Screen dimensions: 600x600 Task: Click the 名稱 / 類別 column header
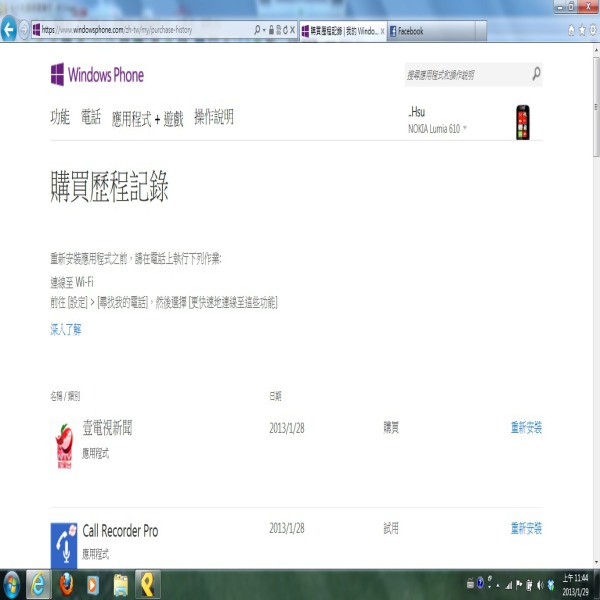click(65, 396)
